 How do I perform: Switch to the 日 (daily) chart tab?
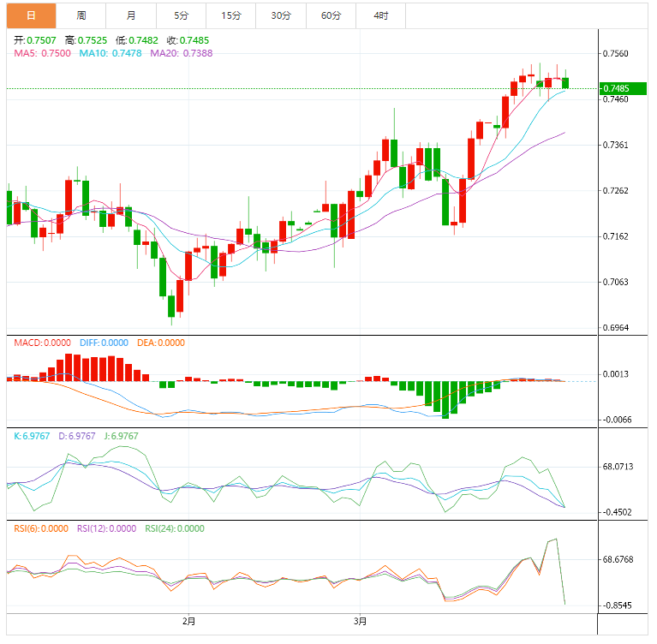pyautogui.click(x=32, y=15)
